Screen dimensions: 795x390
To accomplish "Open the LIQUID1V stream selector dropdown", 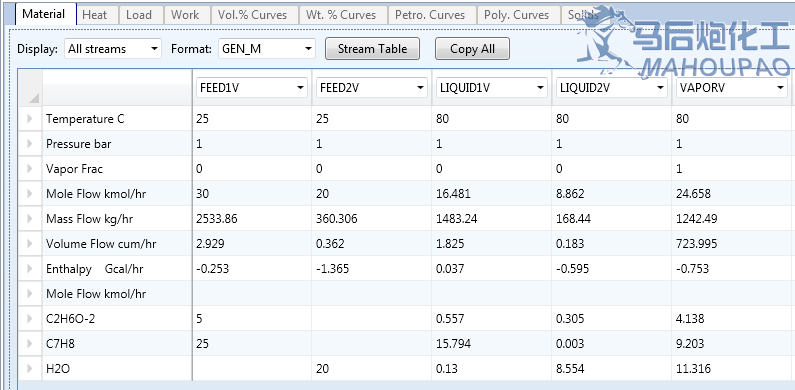I will (492, 88).
